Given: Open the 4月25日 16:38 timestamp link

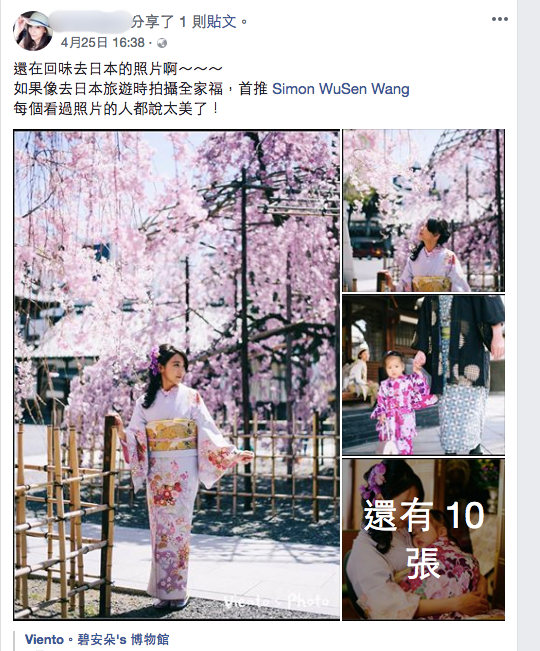Looking at the screenshot, I should pyautogui.click(x=103, y=42).
